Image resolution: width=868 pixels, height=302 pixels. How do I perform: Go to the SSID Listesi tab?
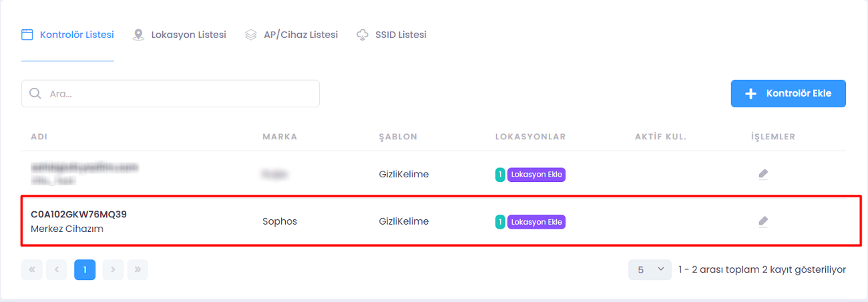tap(401, 35)
